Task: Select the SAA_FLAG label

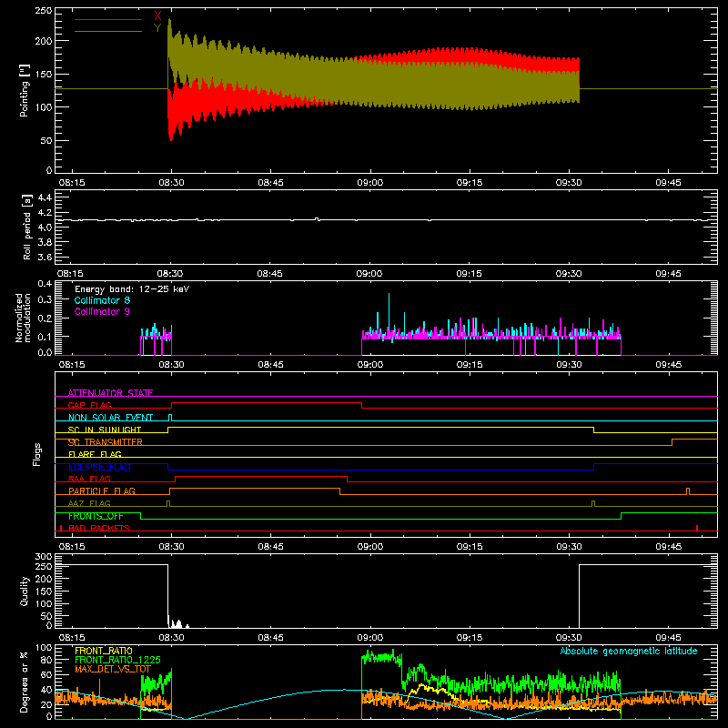Action: 89,479
